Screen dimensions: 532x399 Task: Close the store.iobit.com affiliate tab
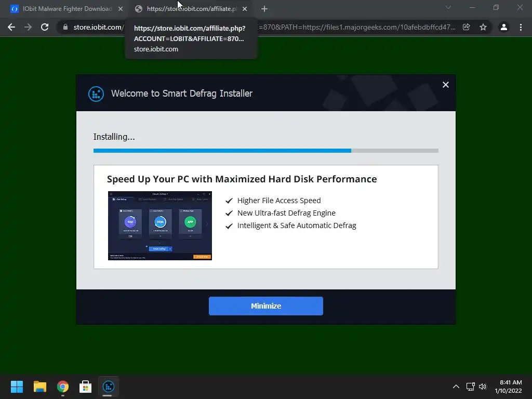tap(245, 9)
